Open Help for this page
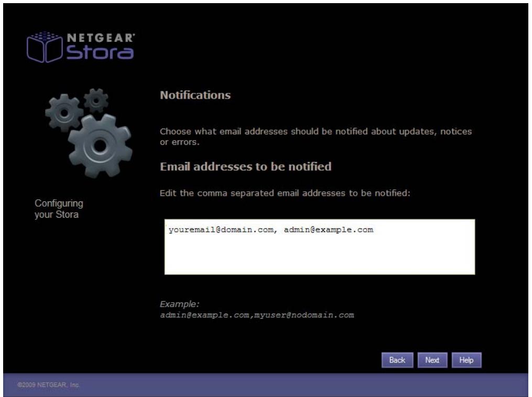The image size is (532, 397). click(x=466, y=360)
